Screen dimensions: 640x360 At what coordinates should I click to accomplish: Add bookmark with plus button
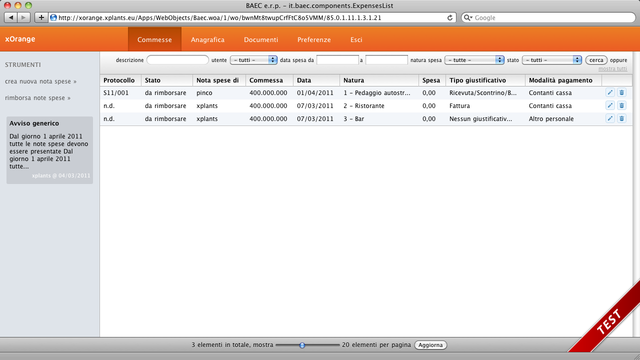point(41,18)
